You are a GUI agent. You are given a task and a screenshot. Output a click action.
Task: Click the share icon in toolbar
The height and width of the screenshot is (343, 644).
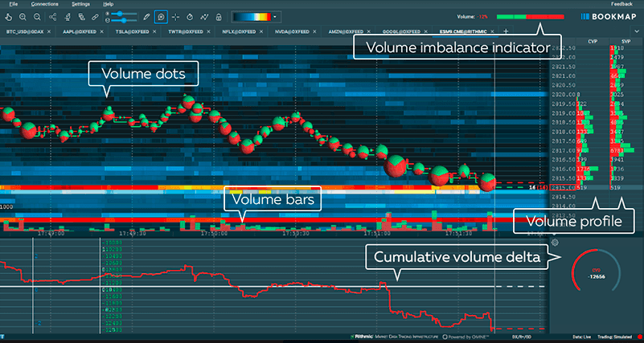point(52,16)
